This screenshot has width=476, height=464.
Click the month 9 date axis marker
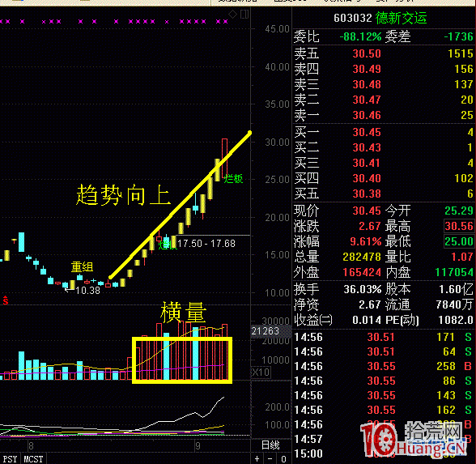click(x=198, y=445)
